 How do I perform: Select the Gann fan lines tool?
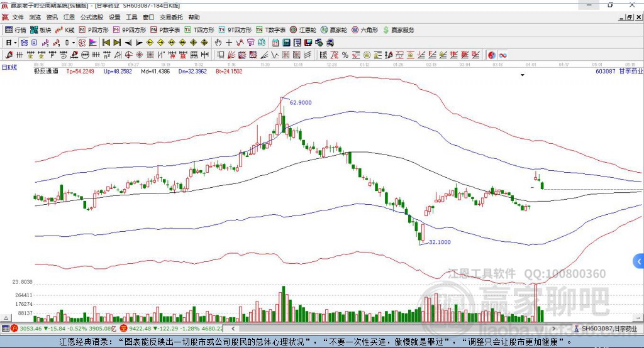(x=231, y=55)
